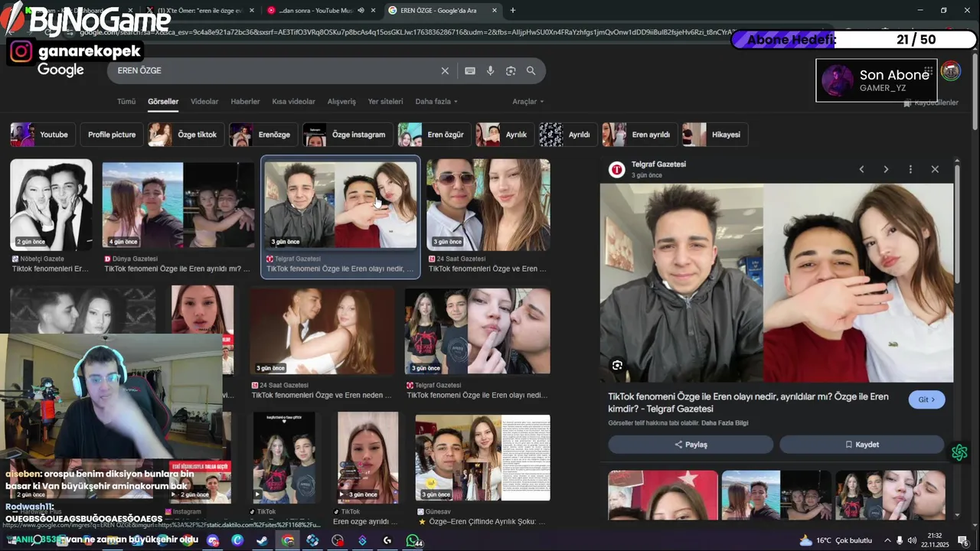Open the top-row 24 Saat Gazetesi sunglasses image
This screenshot has height=551, width=980.
point(488,204)
